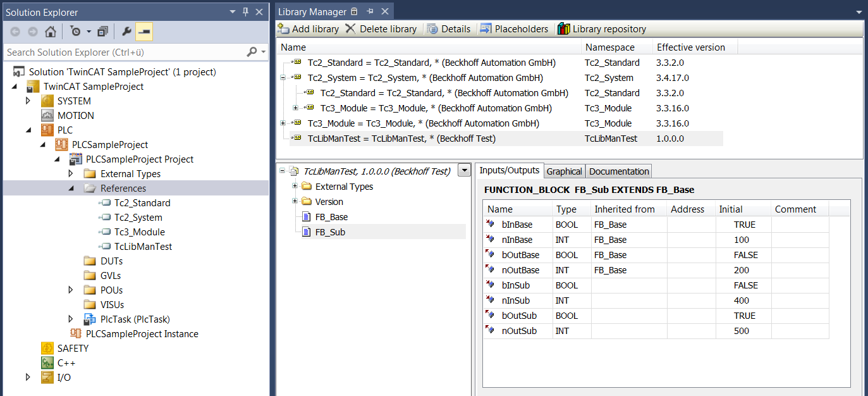
Task: Click the Forward navigation arrow in Solution Explorer
Action: (33, 32)
